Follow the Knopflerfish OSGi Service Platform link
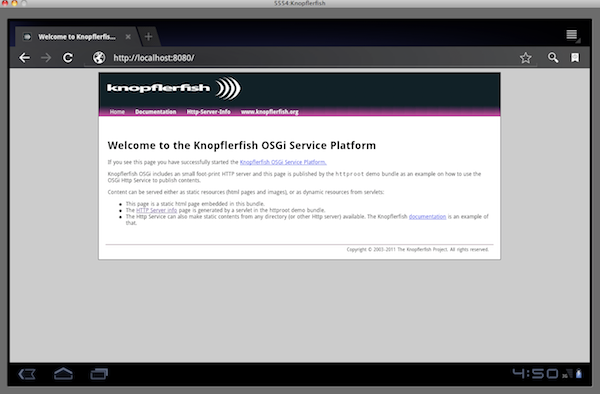This screenshot has height=394, width=600. [x=283, y=162]
